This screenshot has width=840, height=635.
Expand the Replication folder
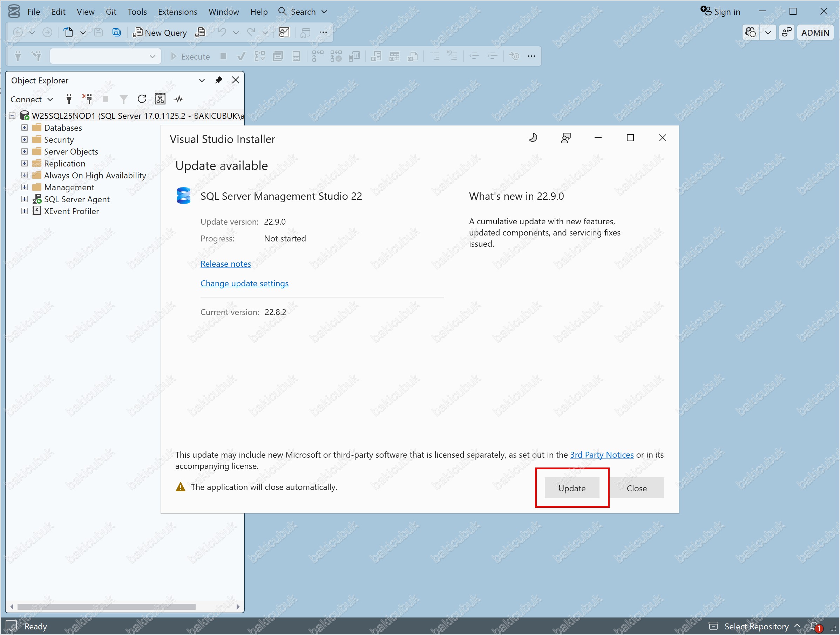point(24,163)
